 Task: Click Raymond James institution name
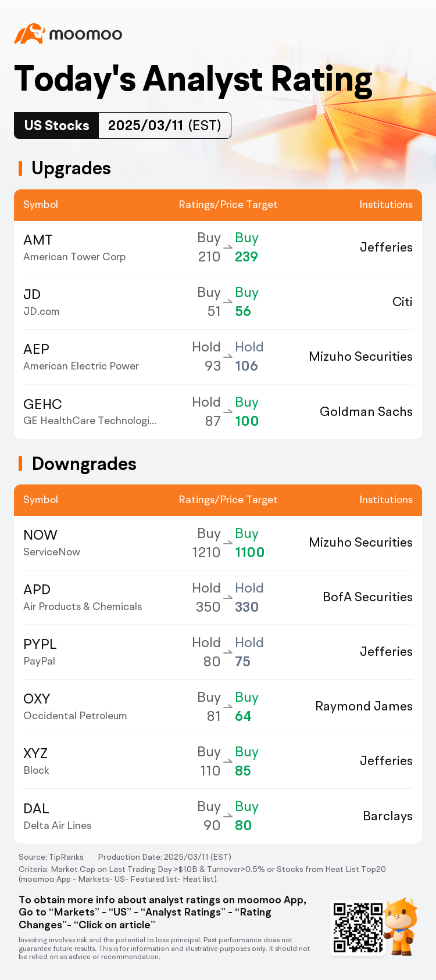pos(364,706)
